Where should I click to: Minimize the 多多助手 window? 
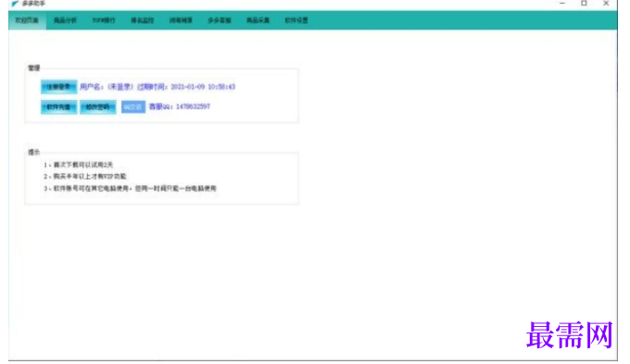562,4
